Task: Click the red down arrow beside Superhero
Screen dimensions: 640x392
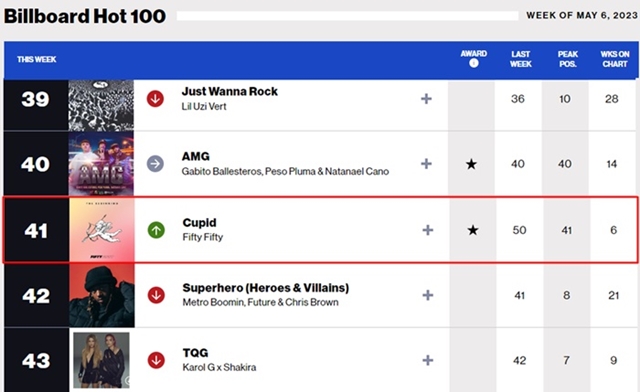Action: click(x=156, y=295)
